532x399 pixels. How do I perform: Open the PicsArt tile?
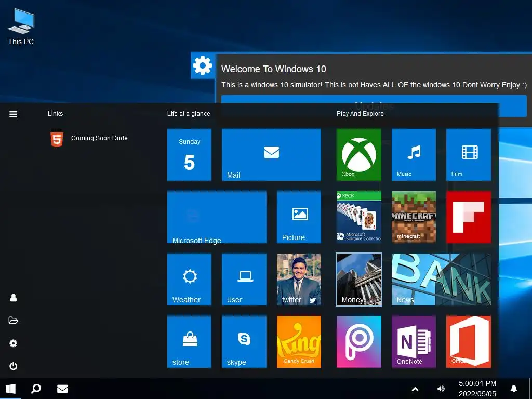[x=358, y=342]
